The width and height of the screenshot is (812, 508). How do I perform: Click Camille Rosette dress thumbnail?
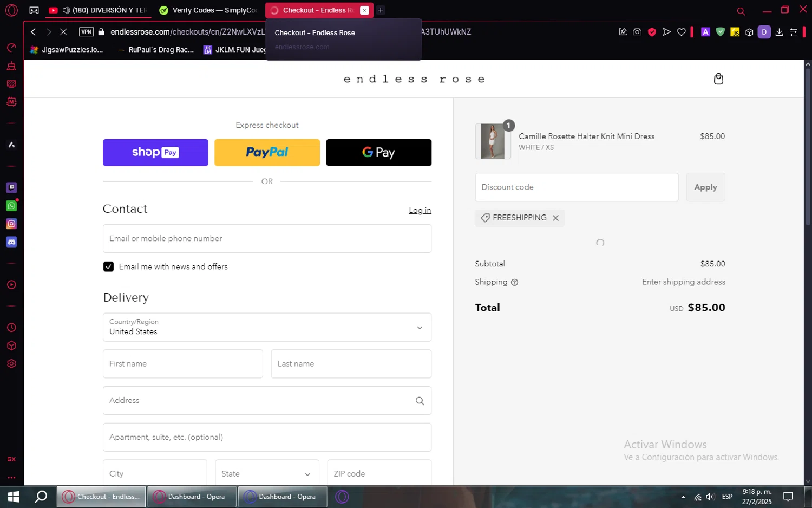pyautogui.click(x=493, y=141)
